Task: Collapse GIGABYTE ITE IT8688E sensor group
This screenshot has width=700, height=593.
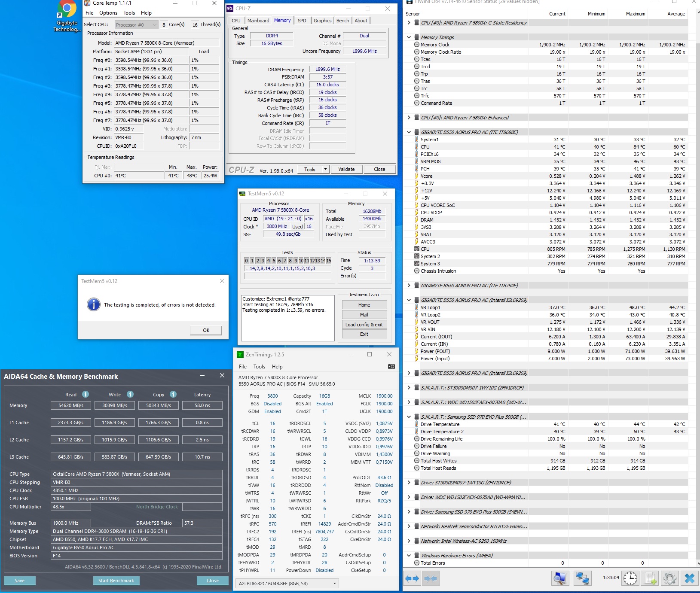Action: point(409,132)
